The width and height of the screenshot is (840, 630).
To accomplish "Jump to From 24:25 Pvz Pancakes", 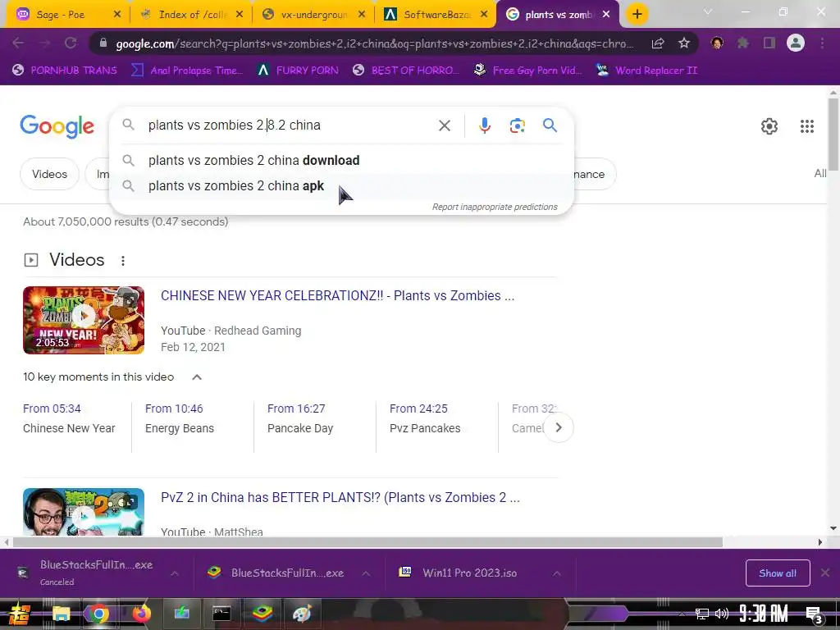I will (x=425, y=418).
